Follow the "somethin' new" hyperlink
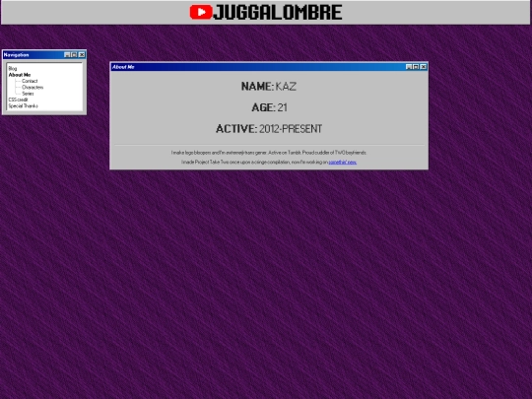The width and height of the screenshot is (532, 399). coord(342,163)
